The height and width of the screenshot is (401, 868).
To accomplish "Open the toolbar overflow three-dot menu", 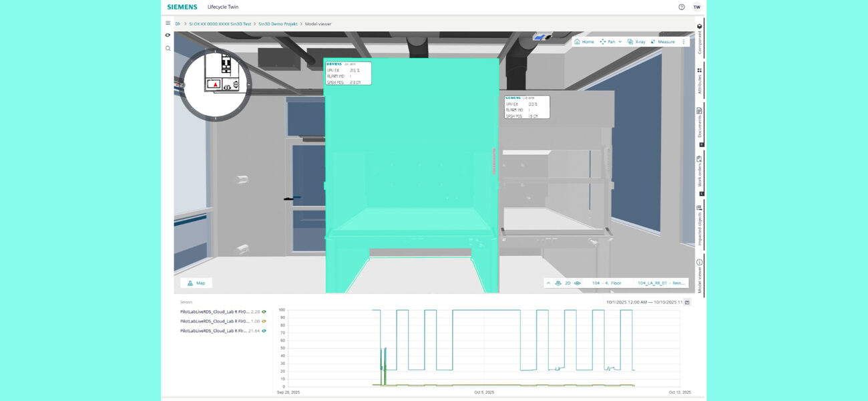I will (x=684, y=41).
